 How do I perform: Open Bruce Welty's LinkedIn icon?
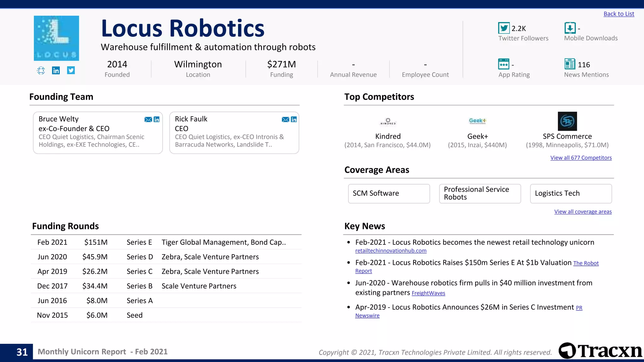(157, 119)
